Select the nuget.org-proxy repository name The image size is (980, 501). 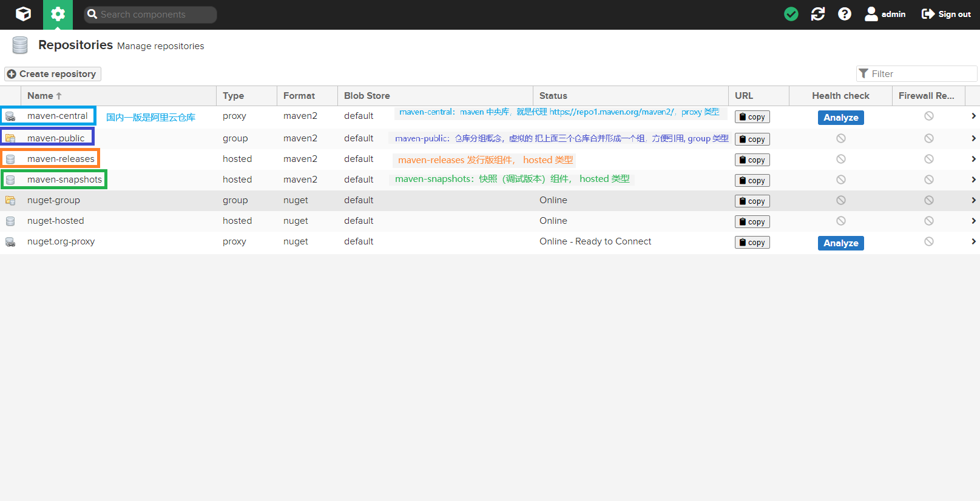(x=61, y=241)
